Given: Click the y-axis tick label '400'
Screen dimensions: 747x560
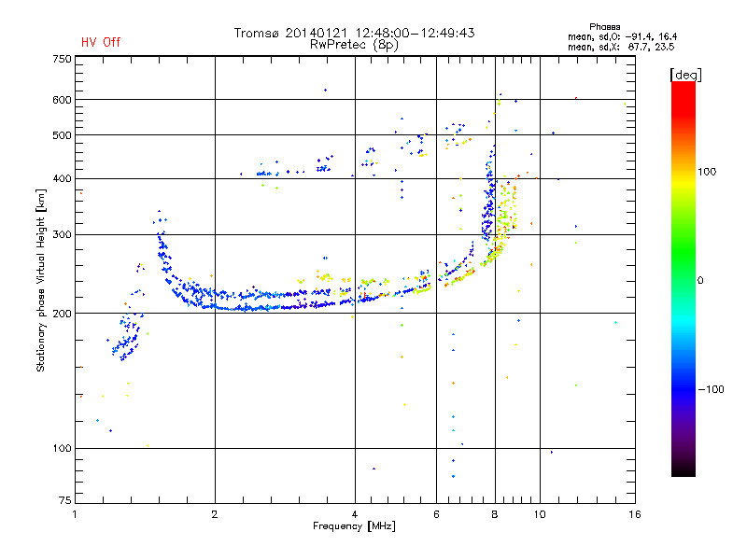Looking at the screenshot, I should point(62,178).
